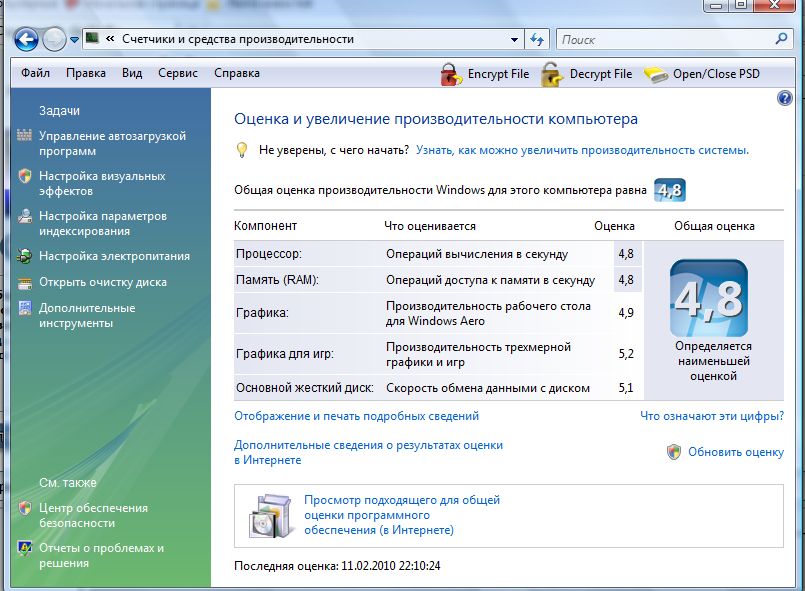Open the Справка menu
The width and height of the screenshot is (805, 591).
(x=237, y=73)
